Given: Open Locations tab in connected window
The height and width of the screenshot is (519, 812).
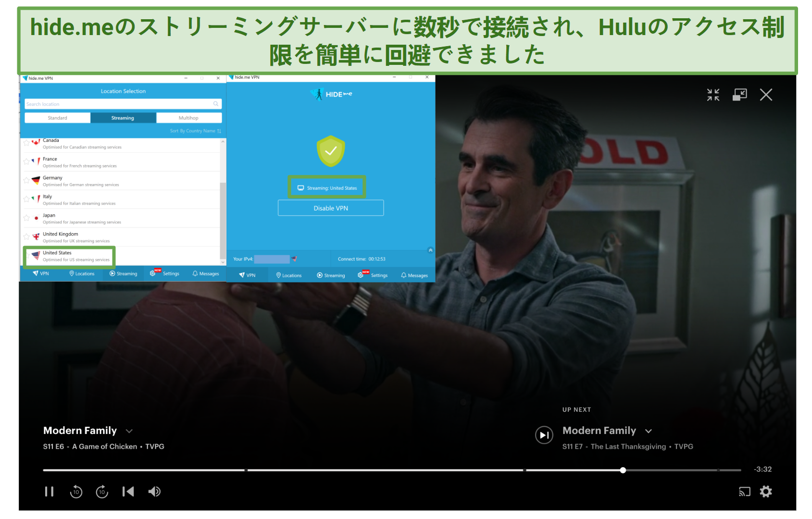Looking at the screenshot, I should pyautogui.click(x=288, y=275).
